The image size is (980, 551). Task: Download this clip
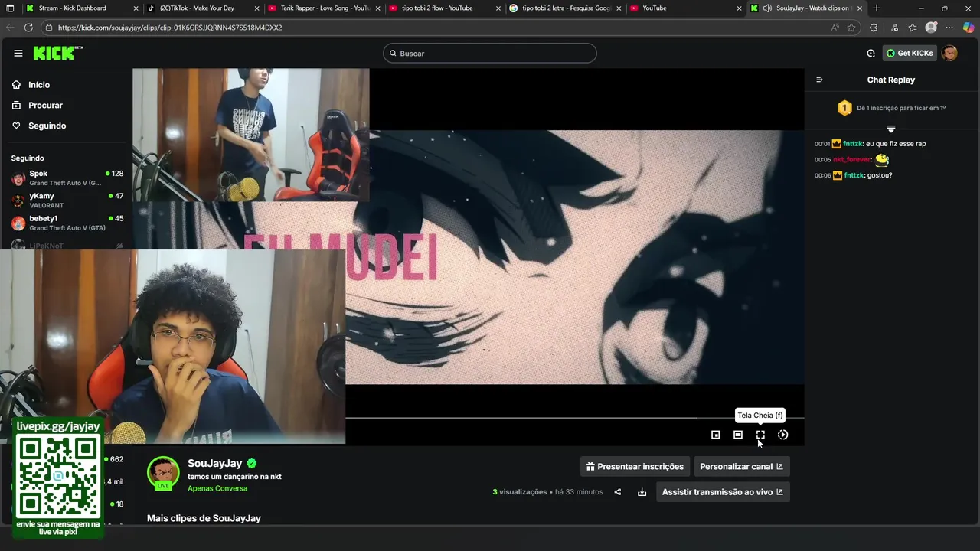pyautogui.click(x=642, y=492)
